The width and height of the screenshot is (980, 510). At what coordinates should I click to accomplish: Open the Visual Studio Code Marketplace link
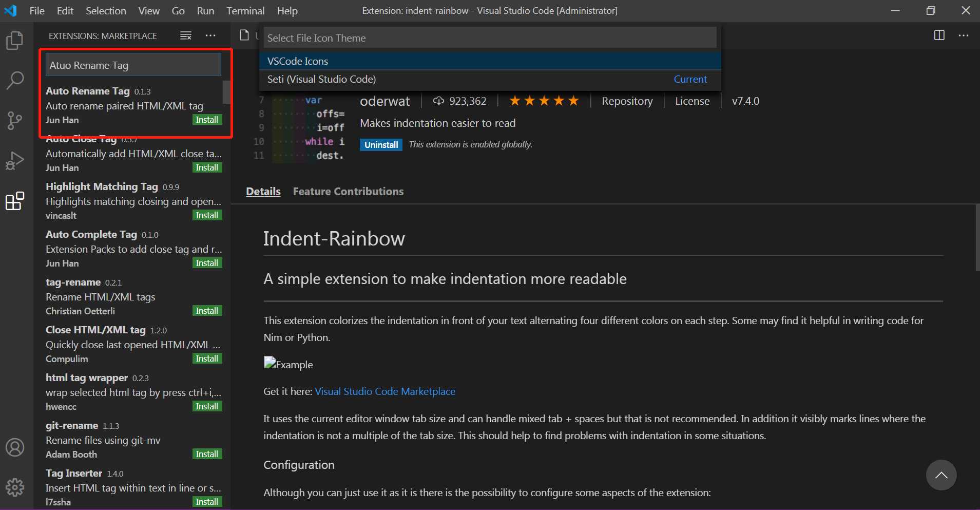[385, 391]
